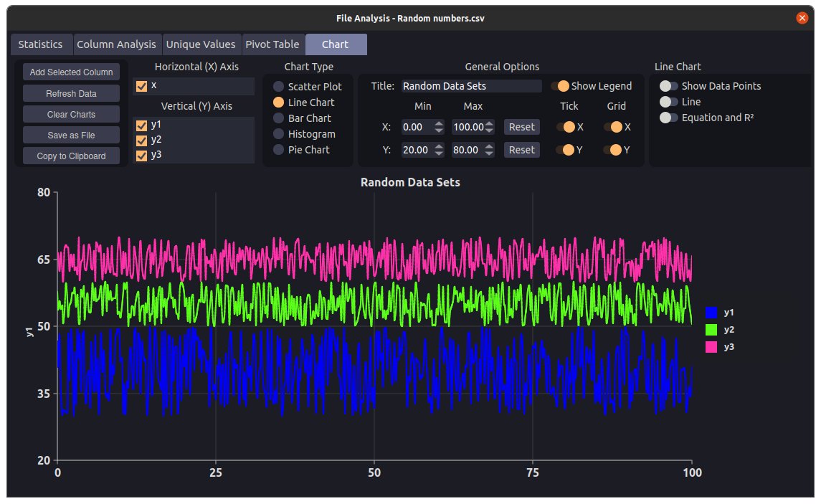The image size is (821, 504).
Task: Click the chart Title input field
Action: (x=471, y=86)
